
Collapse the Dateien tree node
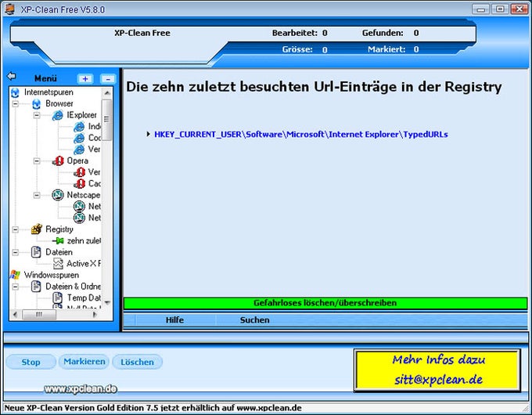pos(16,252)
